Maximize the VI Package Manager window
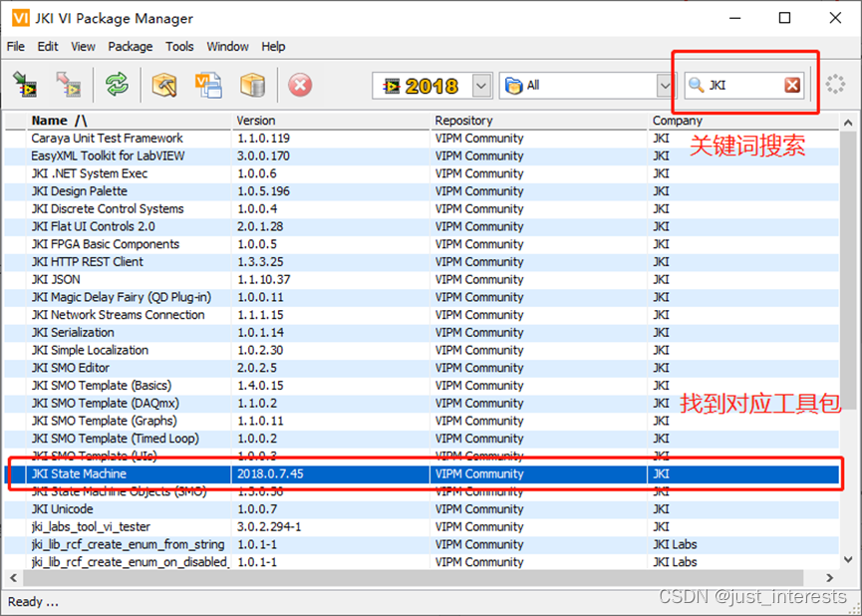Viewport: 862px width, 616px height. pos(784,18)
